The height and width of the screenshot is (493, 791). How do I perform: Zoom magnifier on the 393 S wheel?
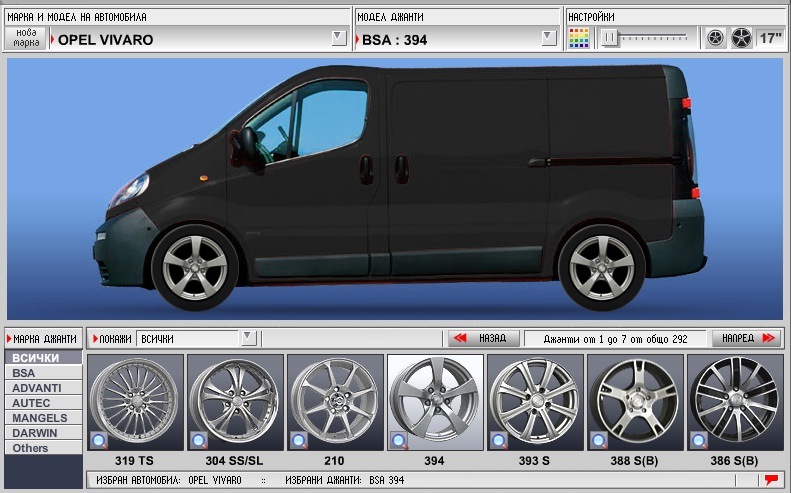tap(498, 440)
